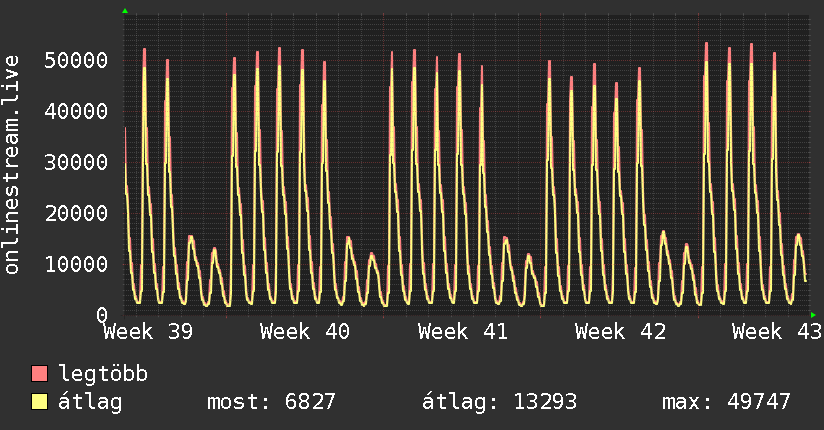The height and width of the screenshot is (430, 824).
Task: Click the yellow átlag legend color swatch
Action: 39,402
